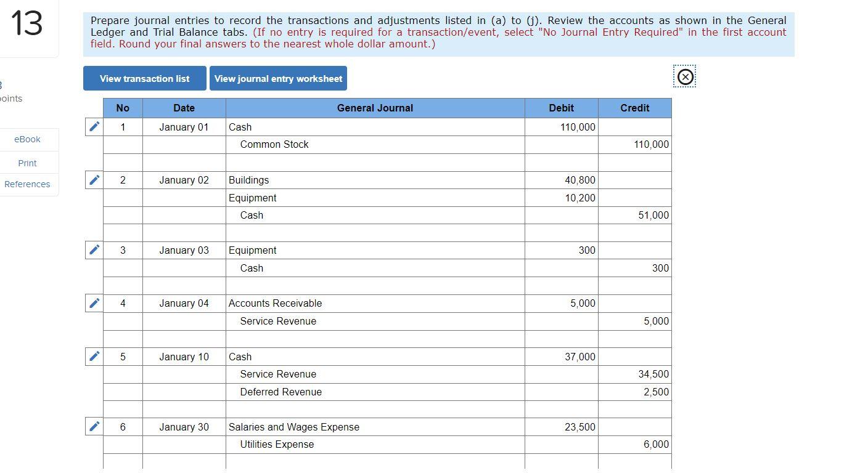Click the 6,000 credit amount
Viewport: 868px width, 473px height.
635,444
